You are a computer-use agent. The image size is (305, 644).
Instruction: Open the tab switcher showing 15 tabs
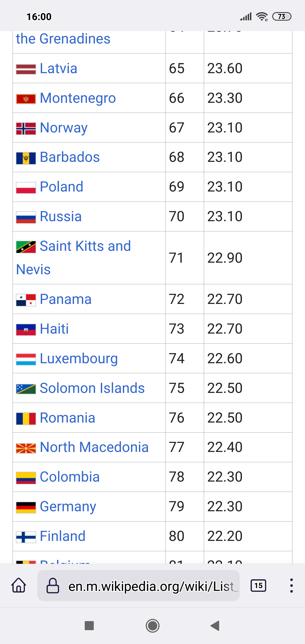258,585
